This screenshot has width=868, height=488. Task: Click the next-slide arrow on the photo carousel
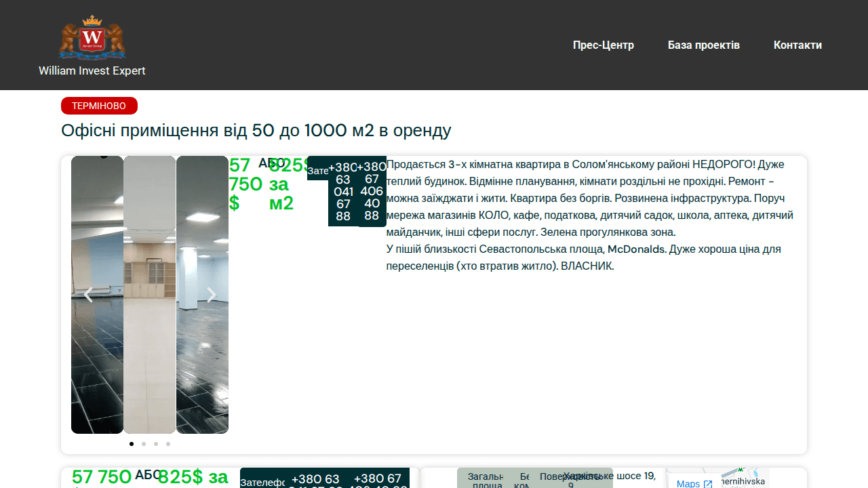[x=211, y=295]
